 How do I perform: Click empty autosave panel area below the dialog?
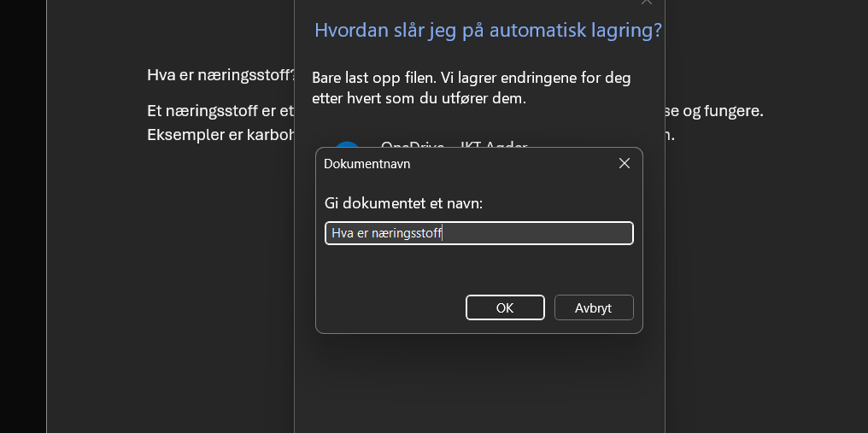pyautogui.click(x=478, y=384)
